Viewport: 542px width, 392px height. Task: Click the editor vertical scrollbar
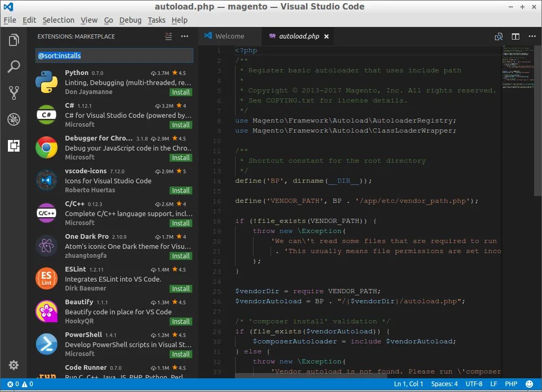pyautogui.click(x=538, y=121)
